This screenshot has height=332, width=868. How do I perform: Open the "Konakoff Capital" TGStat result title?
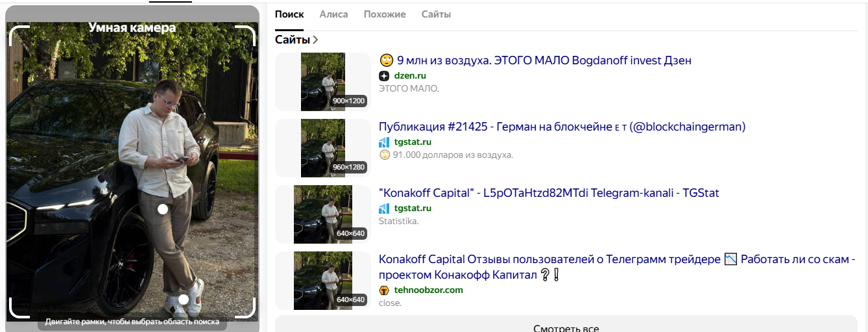(549, 193)
